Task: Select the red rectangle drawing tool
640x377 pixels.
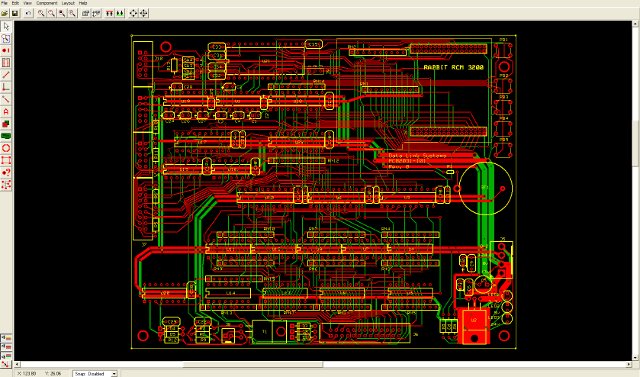Action: point(6,160)
